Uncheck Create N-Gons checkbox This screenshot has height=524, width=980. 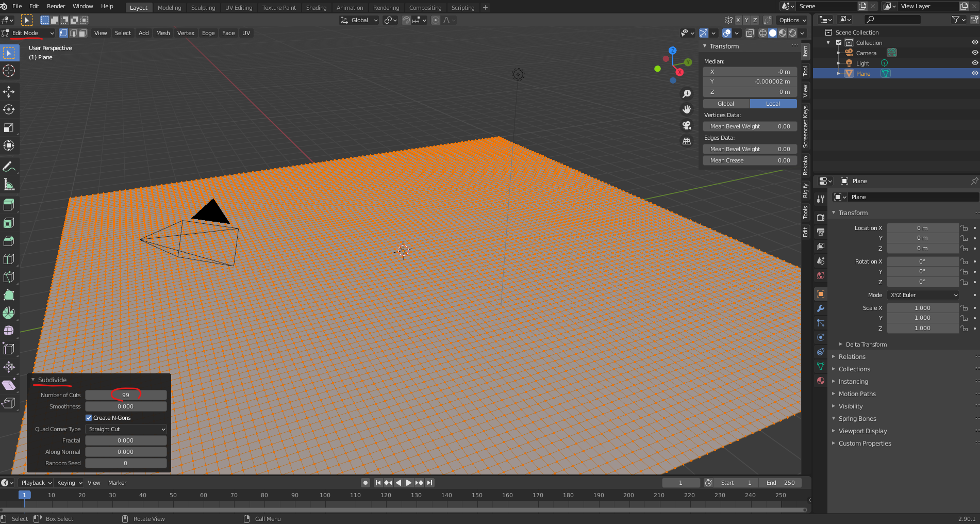89,418
